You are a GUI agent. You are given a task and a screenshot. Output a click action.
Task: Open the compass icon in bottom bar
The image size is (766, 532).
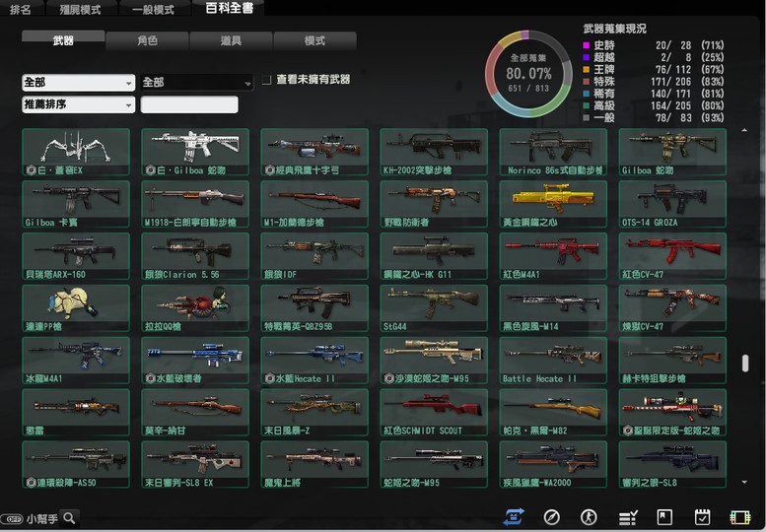click(552, 517)
